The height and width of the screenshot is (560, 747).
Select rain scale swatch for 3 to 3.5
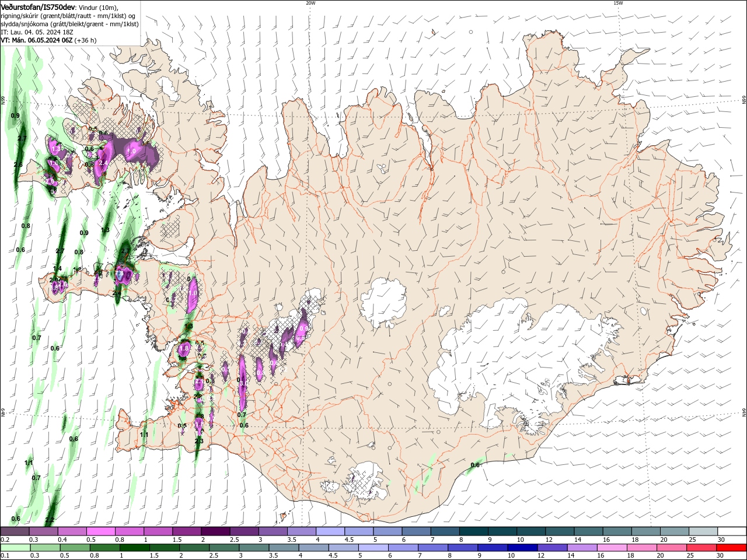[x=253, y=548]
